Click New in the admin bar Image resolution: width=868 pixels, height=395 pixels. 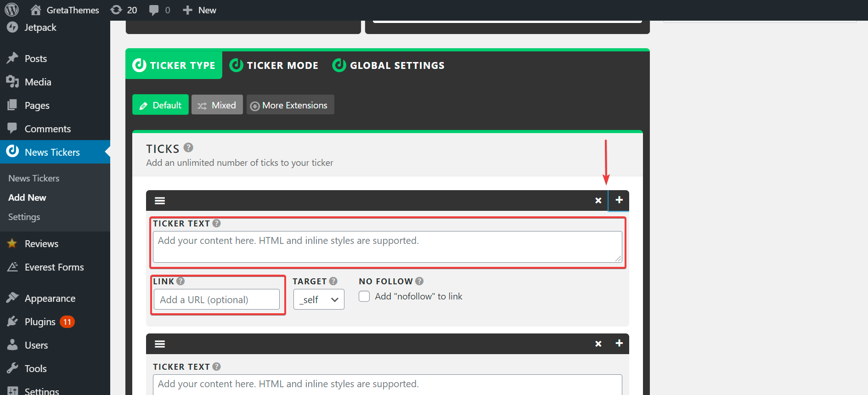(x=199, y=10)
